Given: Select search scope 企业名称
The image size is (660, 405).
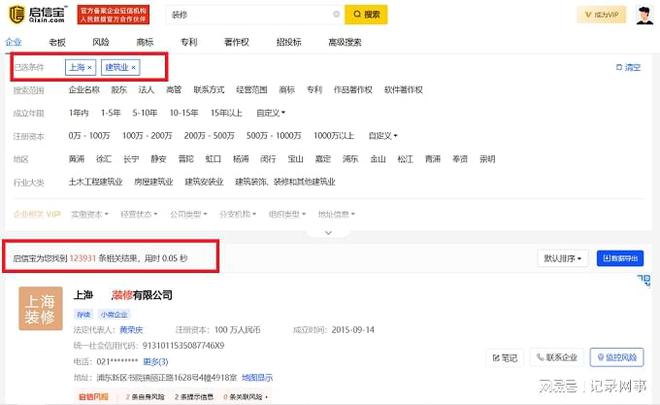Looking at the screenshot, I should coord(84,90).
